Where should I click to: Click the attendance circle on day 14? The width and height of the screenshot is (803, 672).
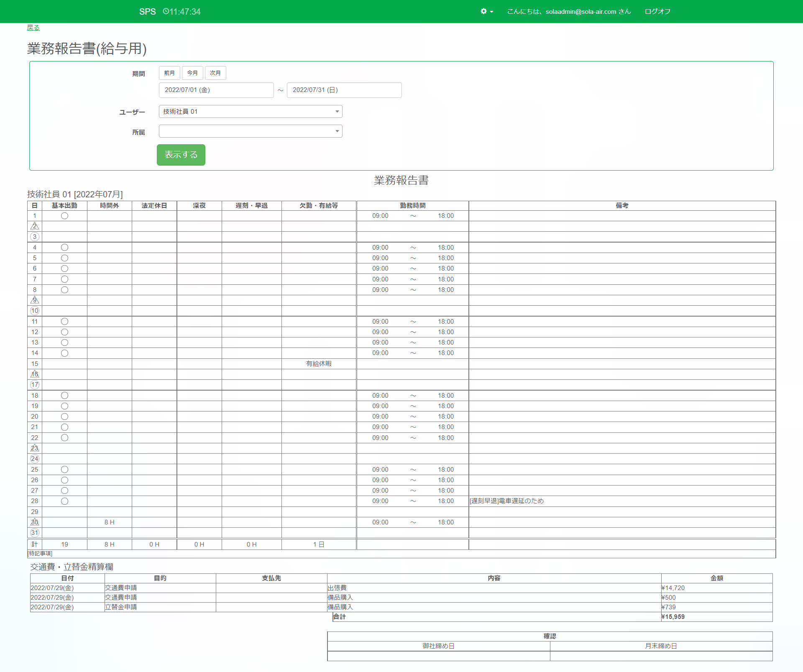point(64,353)
